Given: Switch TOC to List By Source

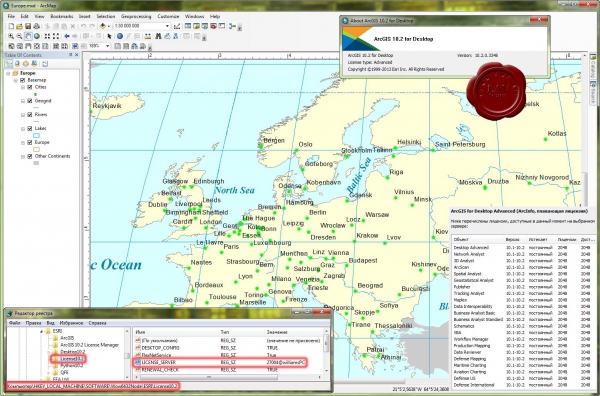Looking at the screenshot, I should point(17,64).
